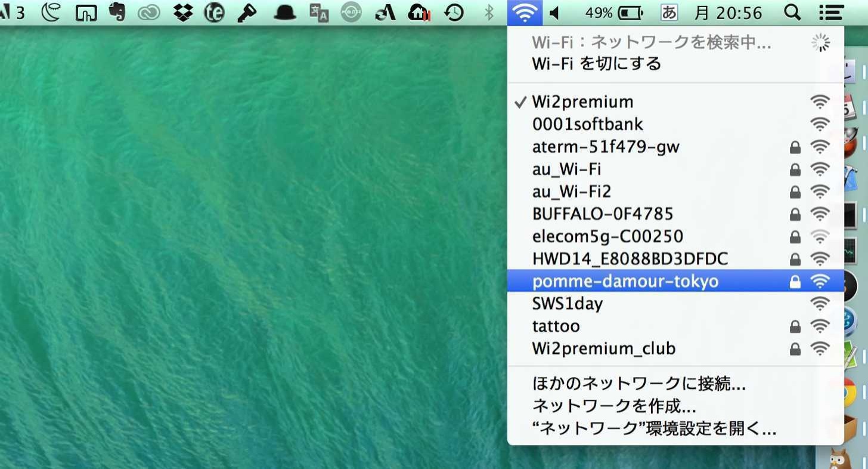Select the 0001softbank network
Screen dimensions: 868x469
(x=675, y=124)
